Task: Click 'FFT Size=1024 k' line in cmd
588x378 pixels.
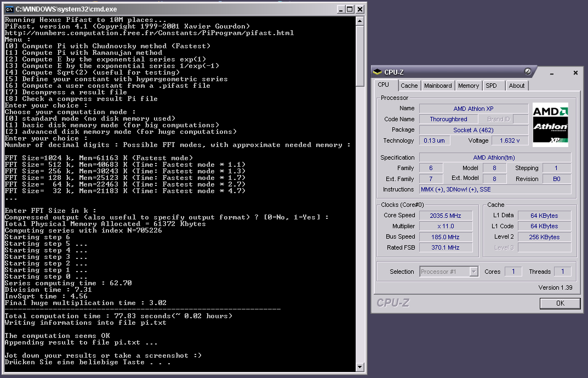Action: [99, 158]
